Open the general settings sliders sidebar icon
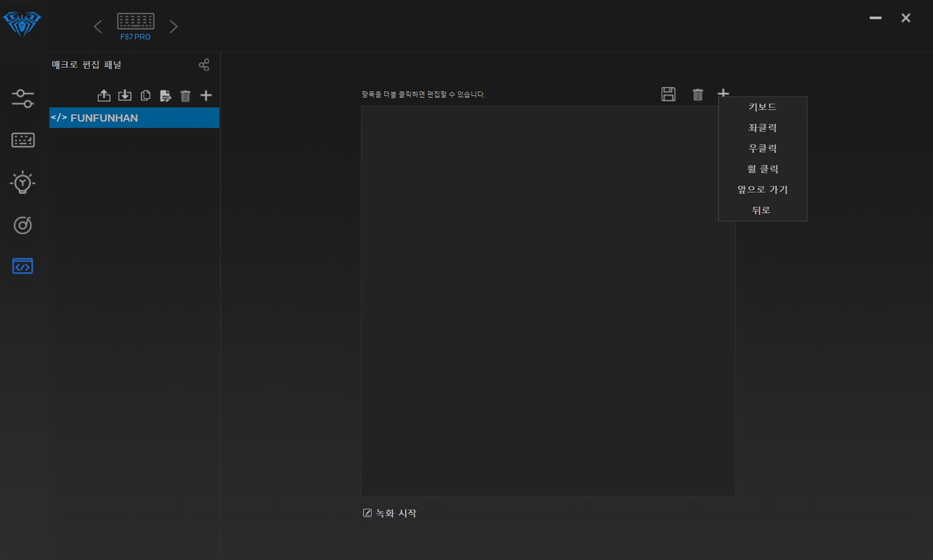Viewport: 933px width, 560px height. (x=22, y=98)
